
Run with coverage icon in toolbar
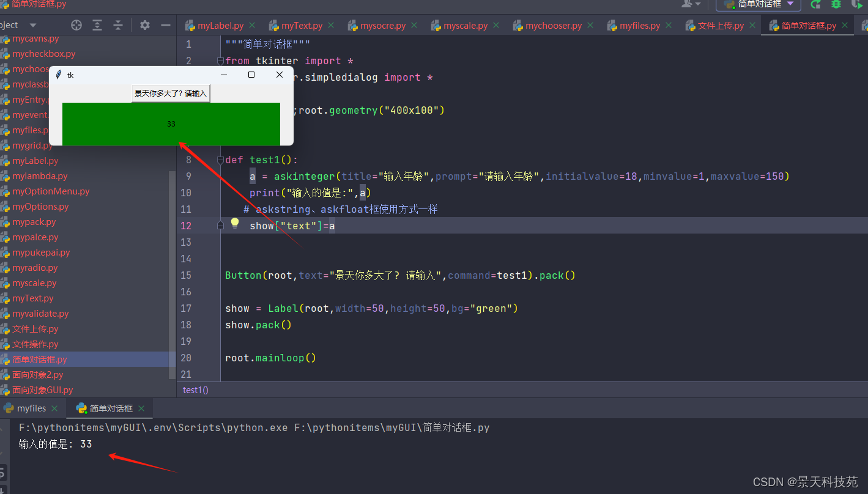[x=857, y=4]
